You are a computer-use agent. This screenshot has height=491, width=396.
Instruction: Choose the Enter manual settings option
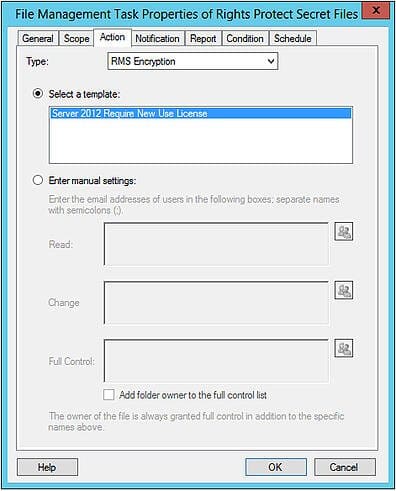pos(38,180)
